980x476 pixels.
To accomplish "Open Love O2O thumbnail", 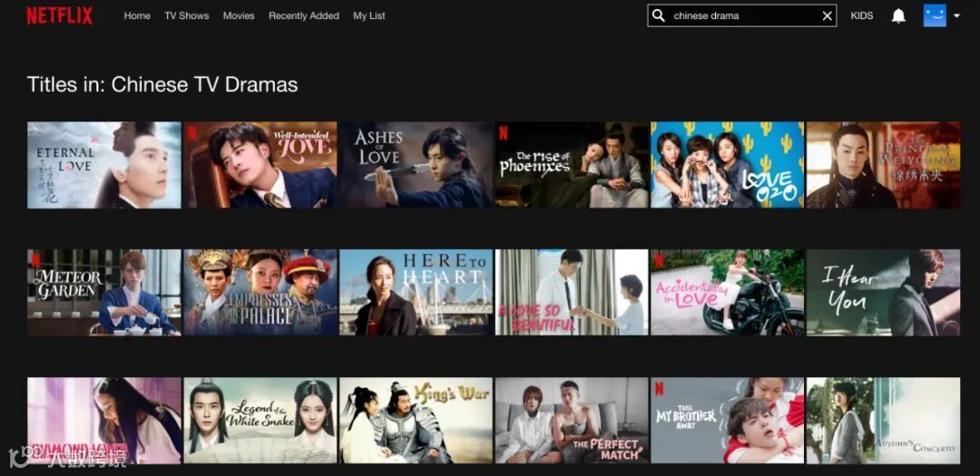I will click(x=728, y=165).
